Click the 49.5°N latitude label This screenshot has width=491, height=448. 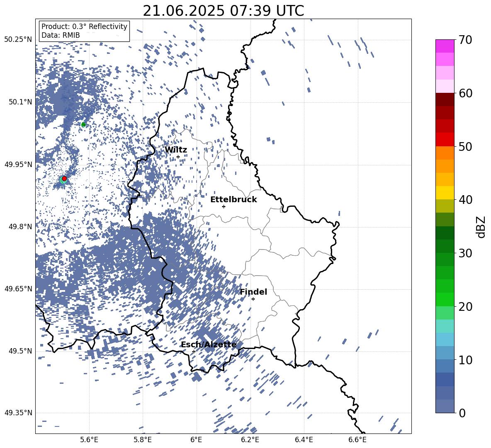[x=20, y=351]
